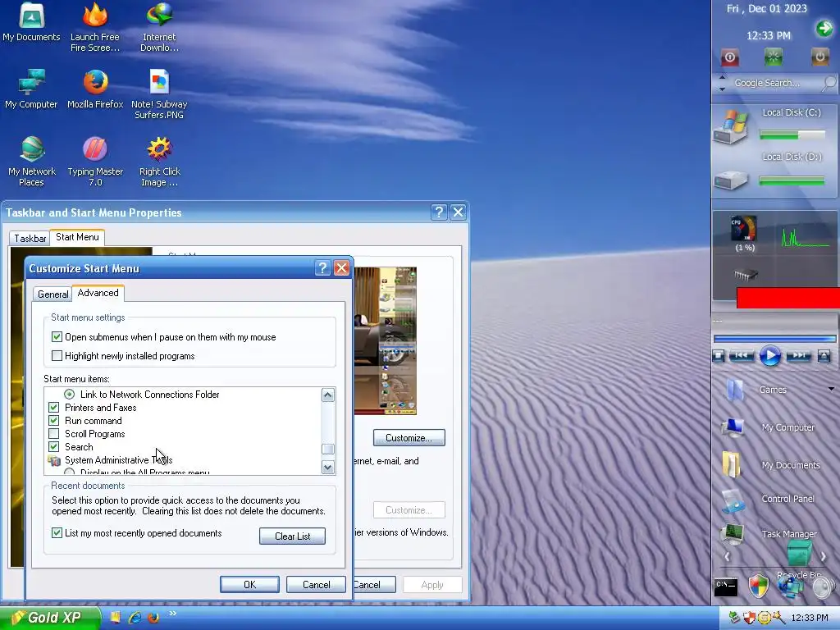Open Games folder in sidebar
Viewport: 840px width, 630px height.
(735, 390)
